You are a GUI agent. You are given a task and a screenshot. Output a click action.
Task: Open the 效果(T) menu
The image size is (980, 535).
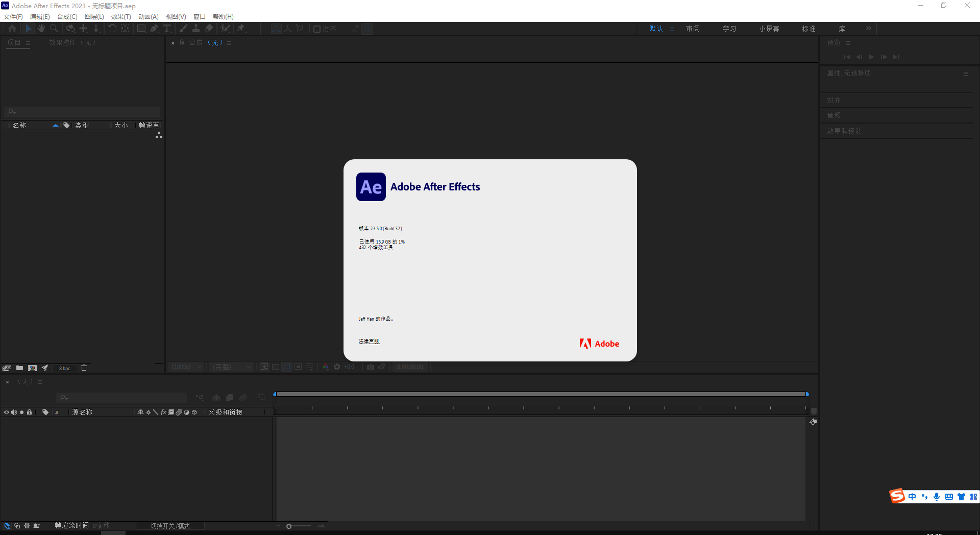[121, 17]
